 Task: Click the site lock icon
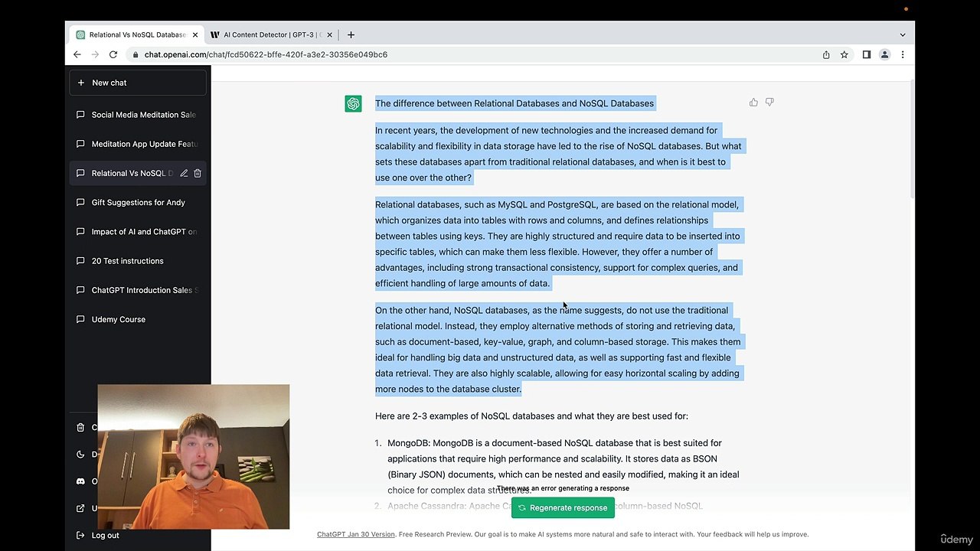136,54
